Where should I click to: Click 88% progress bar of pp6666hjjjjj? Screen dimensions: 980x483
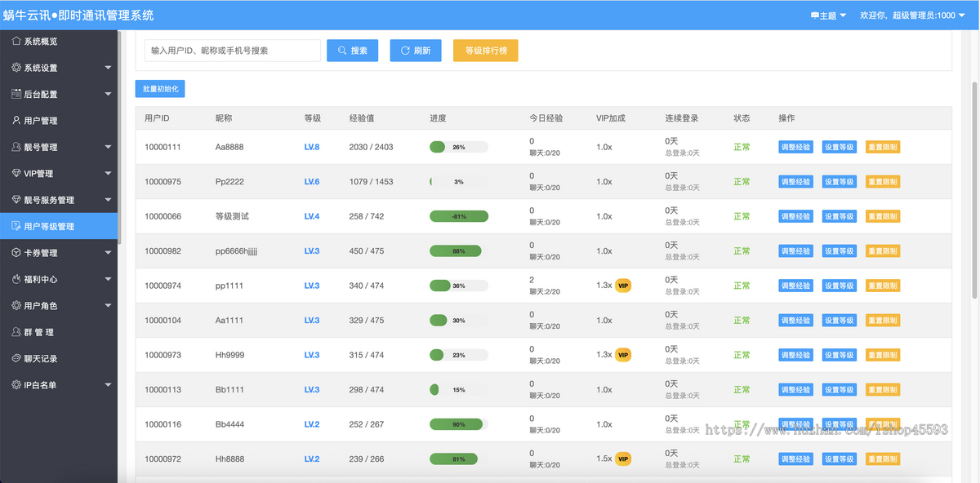459,251
